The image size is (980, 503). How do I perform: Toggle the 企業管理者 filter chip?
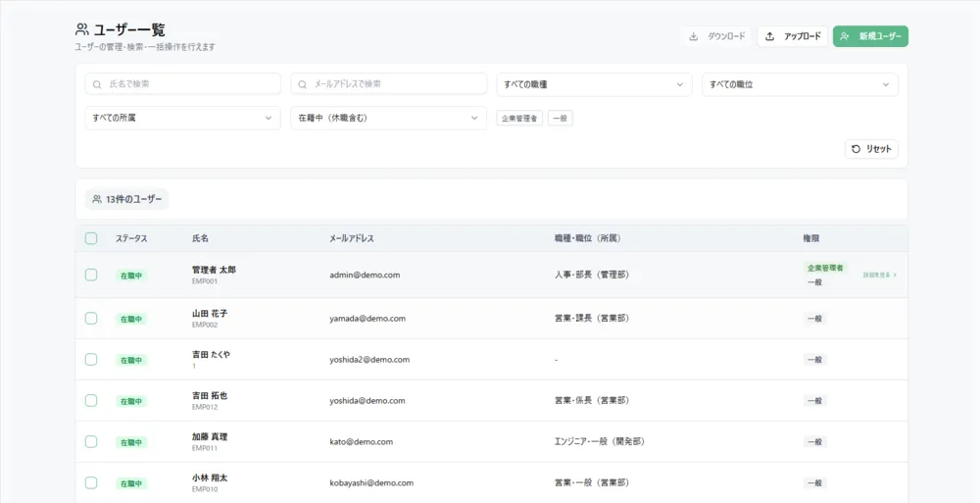(x=519, y=118)
